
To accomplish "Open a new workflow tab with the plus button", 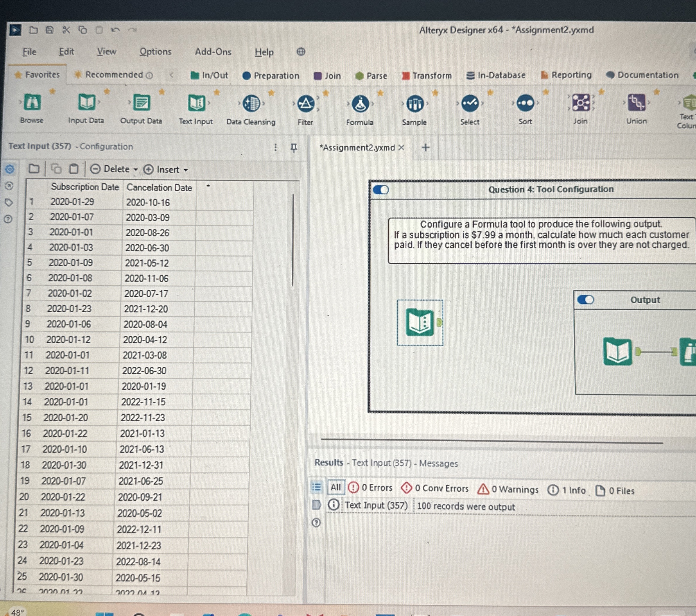I will (x=425, y=147).
